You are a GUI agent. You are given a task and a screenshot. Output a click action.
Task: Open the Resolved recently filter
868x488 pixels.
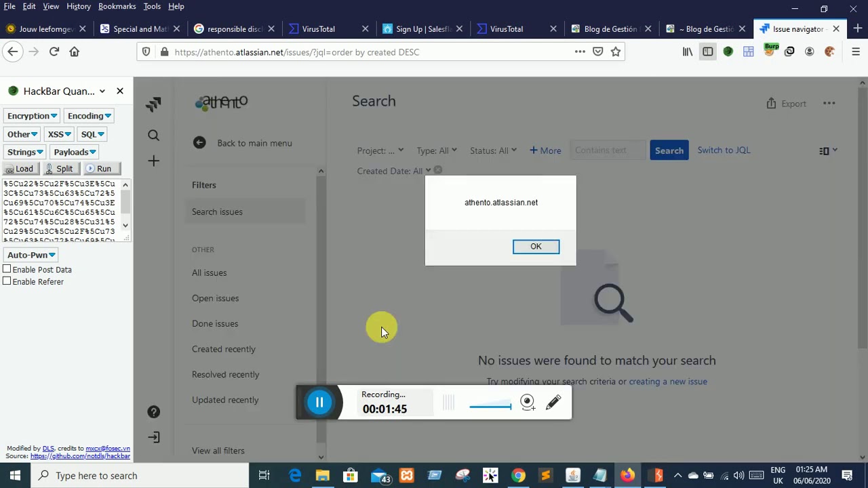coord(225,374)
